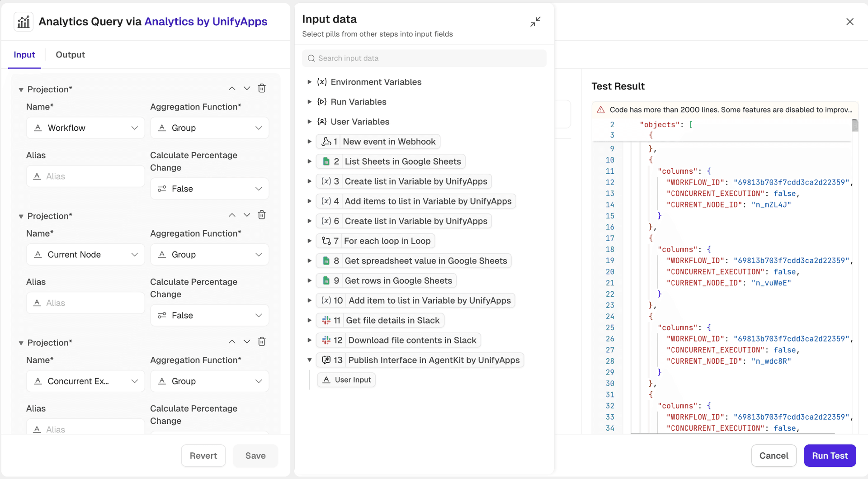
Task: Click the Slack icon for Get file details
Action: point(326,320)
